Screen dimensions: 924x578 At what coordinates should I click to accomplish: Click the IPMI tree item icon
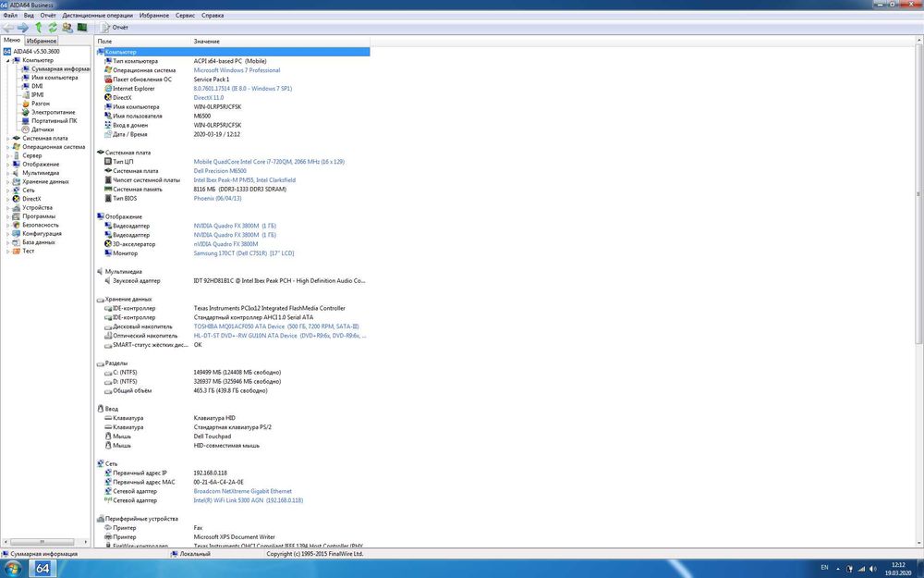click(x=25, y=95)
